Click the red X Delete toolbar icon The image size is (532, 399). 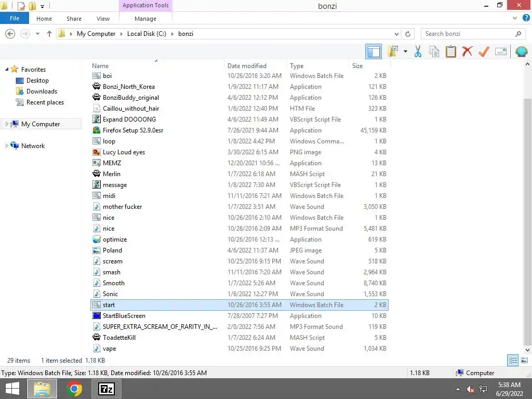point(467,51)
